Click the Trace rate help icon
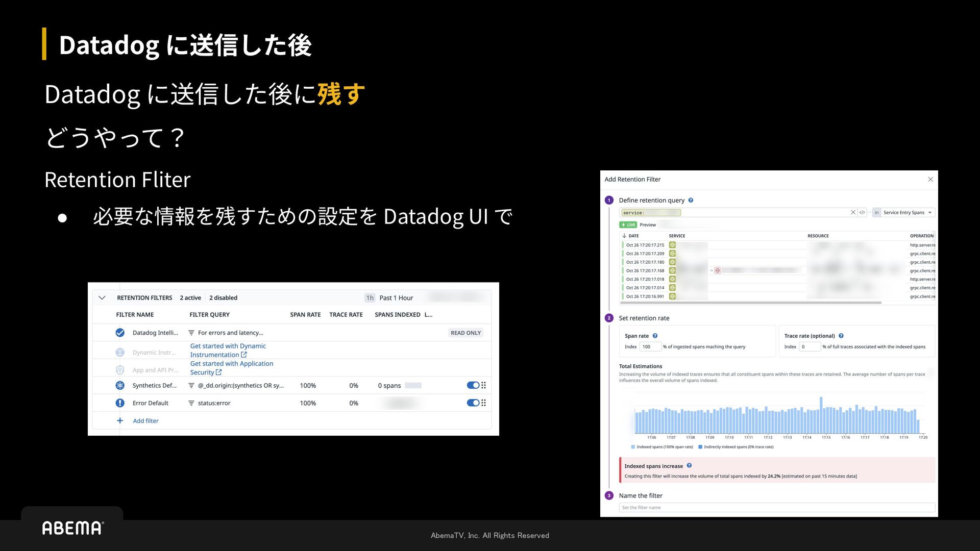980x551 pixels. 841,336
